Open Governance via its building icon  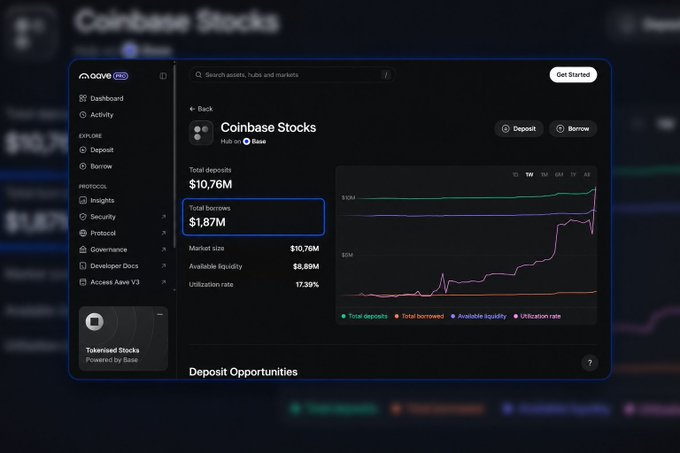(x=83, y=249)
